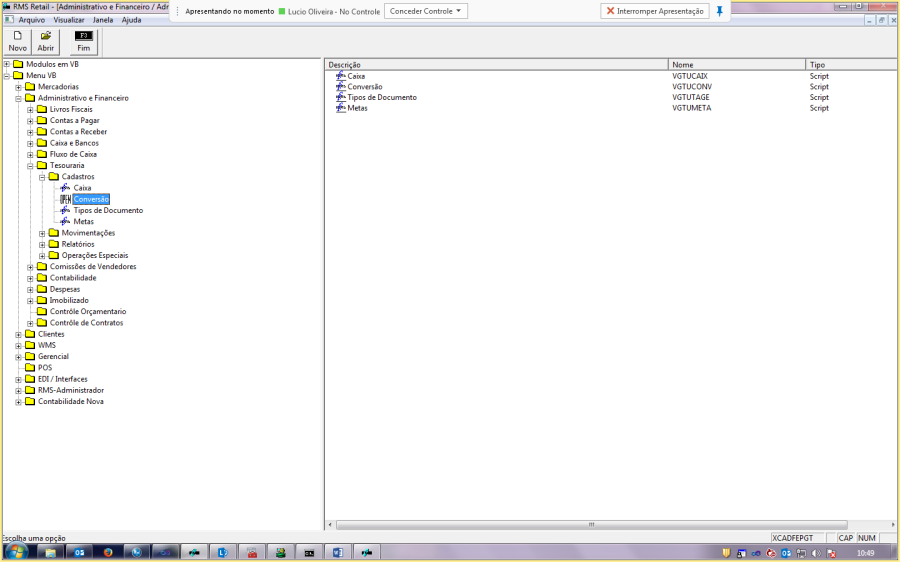Screen dimensions: 900x562
Task: Click the Fluxo de Caixa folder icon
Action: 42,154
